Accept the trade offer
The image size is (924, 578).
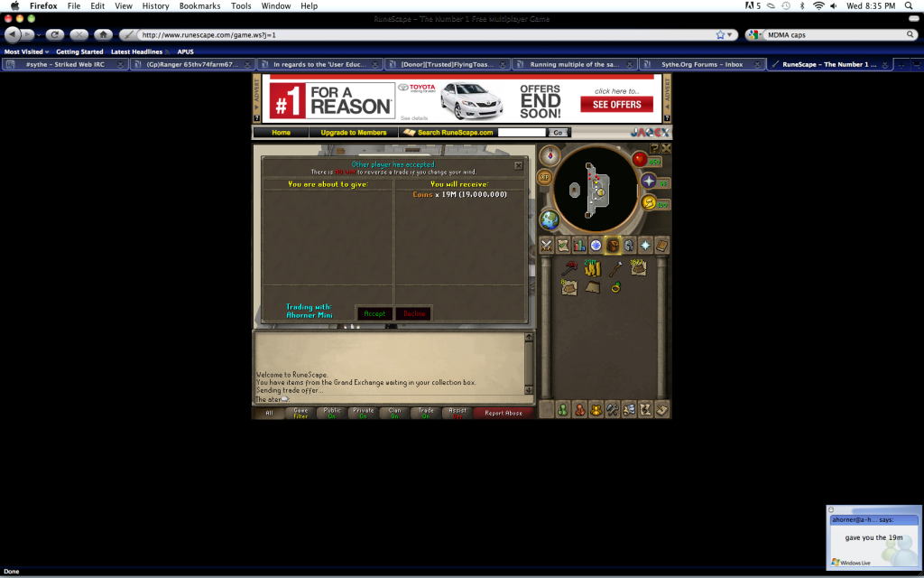coord(374,313)
